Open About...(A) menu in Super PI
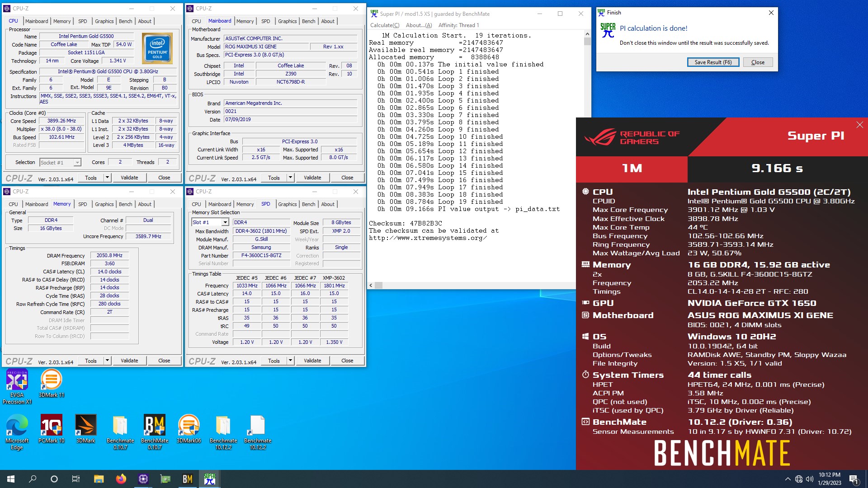Screen dimensions: 868x488 point(419,25)
